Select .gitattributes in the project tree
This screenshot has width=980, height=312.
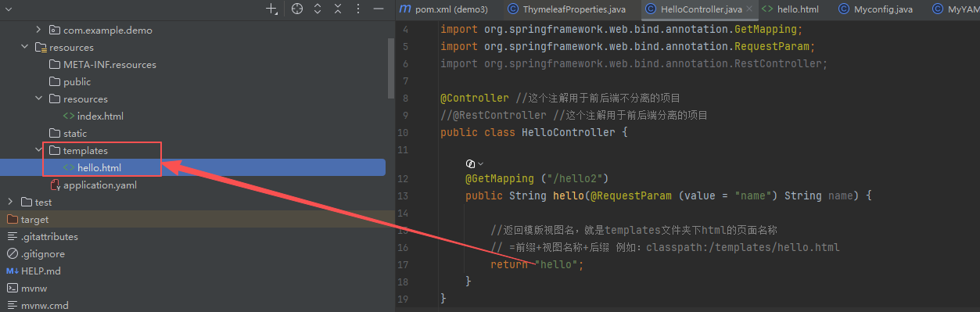[x=49, y=237]
